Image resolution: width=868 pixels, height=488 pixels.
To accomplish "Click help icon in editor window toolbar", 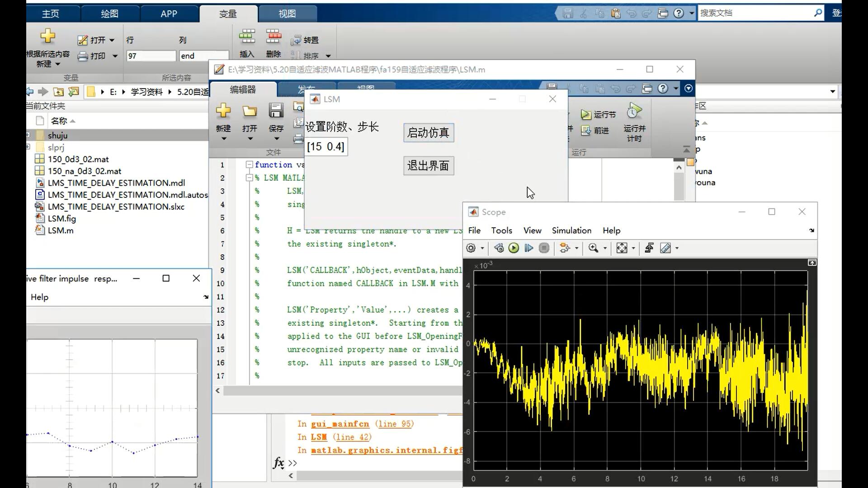I will [x=663, y=89].
